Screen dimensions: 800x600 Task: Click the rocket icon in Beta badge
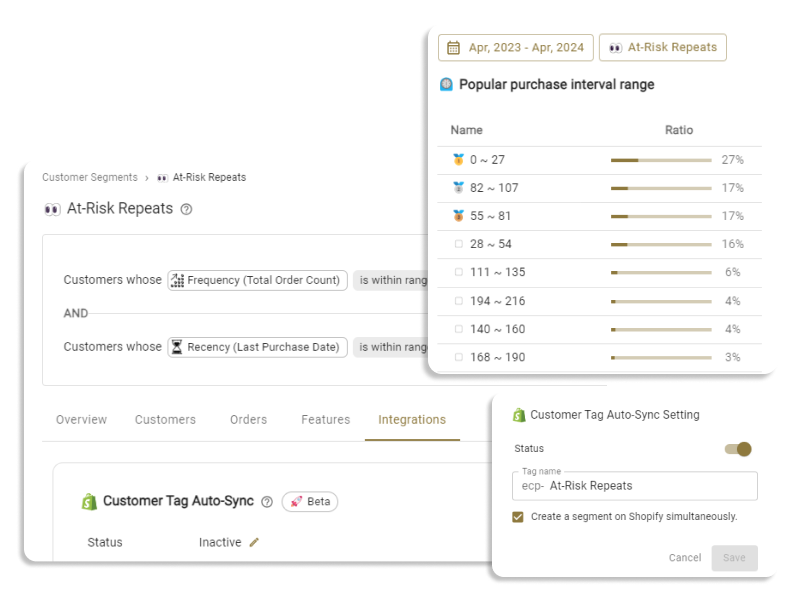coord(296,502)
